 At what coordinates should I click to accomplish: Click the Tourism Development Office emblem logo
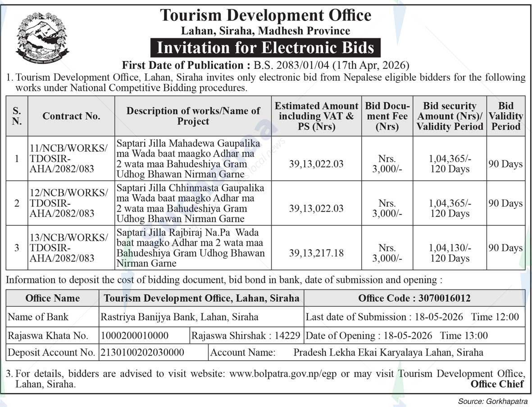(41, 34)
